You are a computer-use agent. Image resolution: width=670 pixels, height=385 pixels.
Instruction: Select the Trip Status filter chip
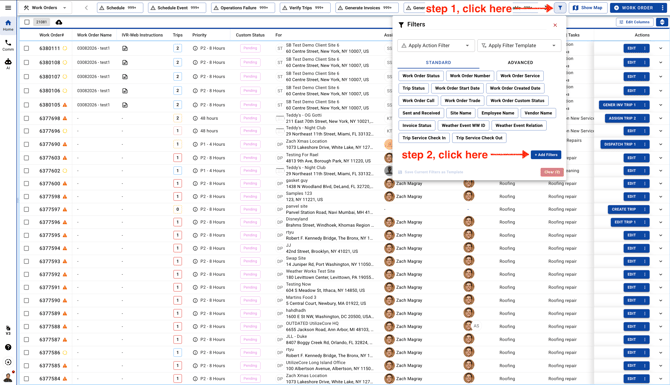tap(413, 88)
